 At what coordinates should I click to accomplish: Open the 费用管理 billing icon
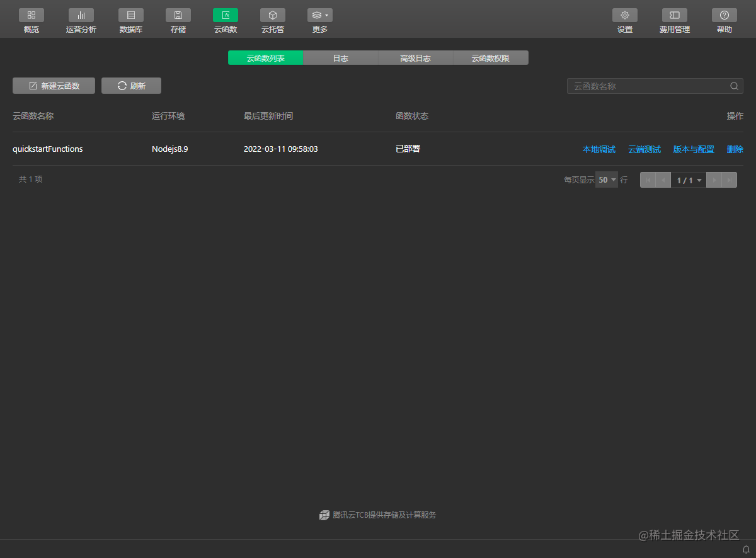coord(675,15)
